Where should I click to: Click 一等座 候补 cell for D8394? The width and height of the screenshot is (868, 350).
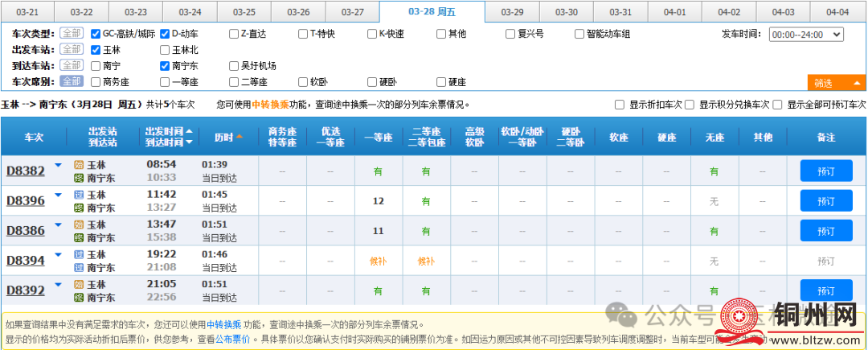(378, 261)
